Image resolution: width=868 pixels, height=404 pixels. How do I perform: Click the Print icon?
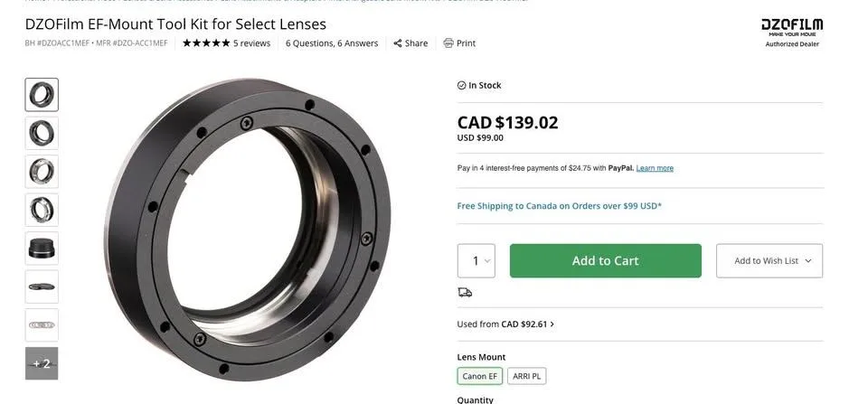(448, 43)
